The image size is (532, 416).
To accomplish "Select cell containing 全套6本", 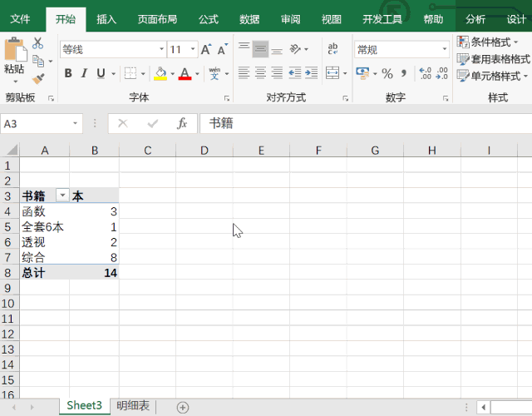I will (44, 227).
